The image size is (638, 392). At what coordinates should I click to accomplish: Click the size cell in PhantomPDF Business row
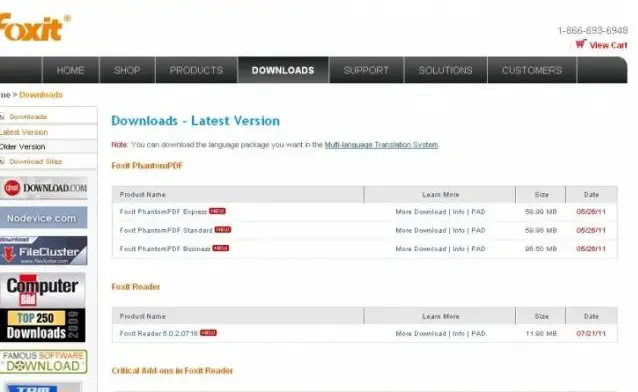pyautogui.click(x=541, y=249)
